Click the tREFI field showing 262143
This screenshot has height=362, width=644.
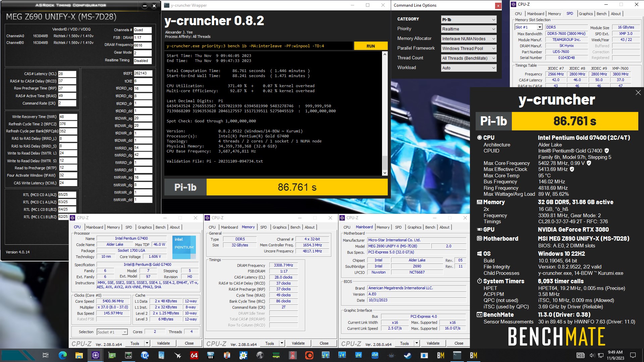click(x=143, y=73)
